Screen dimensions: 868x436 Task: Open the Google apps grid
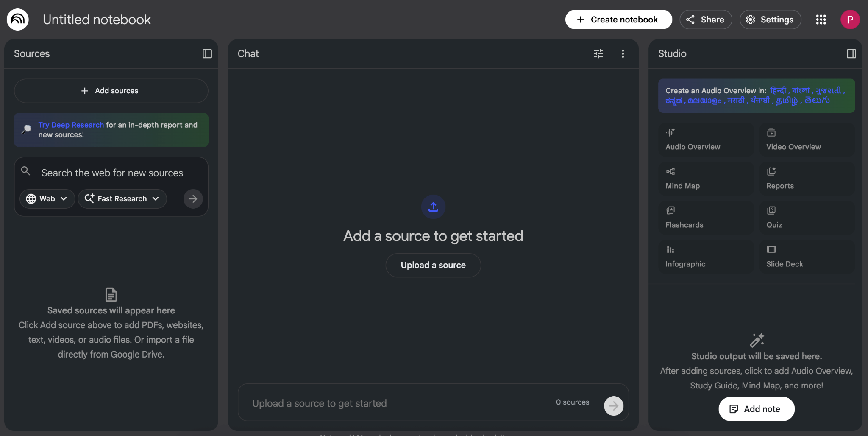click(821, 20)
